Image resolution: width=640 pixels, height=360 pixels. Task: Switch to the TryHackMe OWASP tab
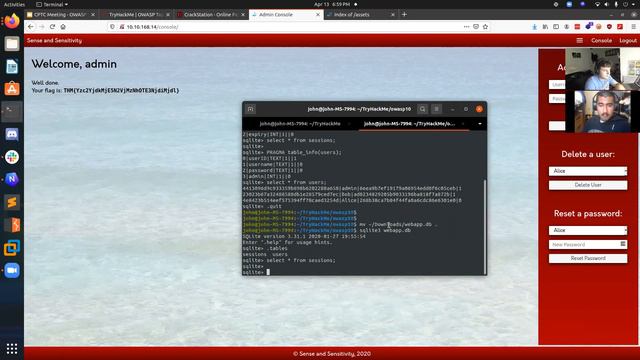click(x=136, y=14)
